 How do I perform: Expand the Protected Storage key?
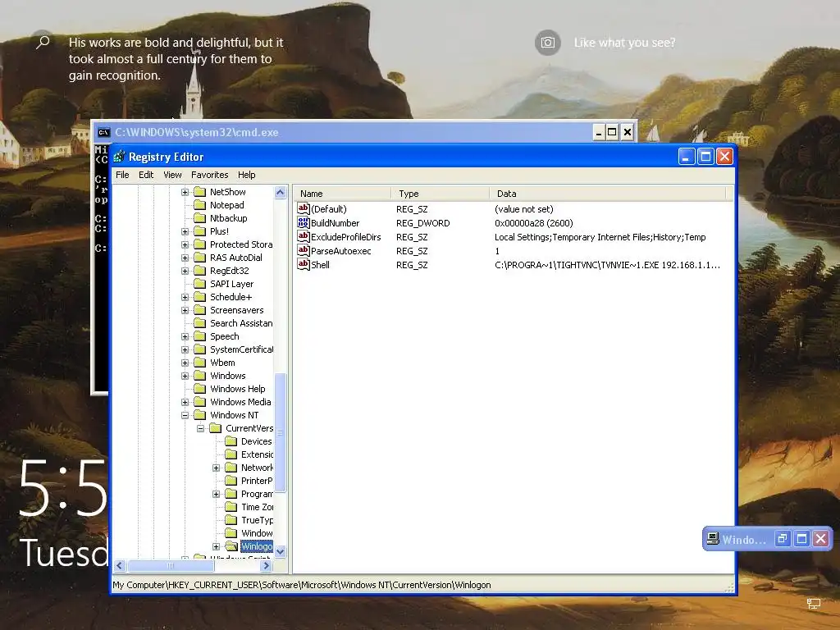[185, 244]
